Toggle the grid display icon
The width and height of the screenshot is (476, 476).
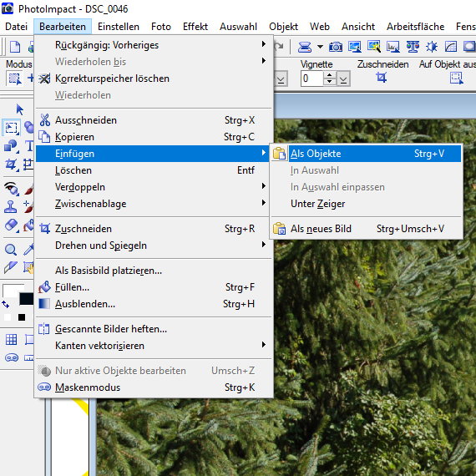coord(11,340)
